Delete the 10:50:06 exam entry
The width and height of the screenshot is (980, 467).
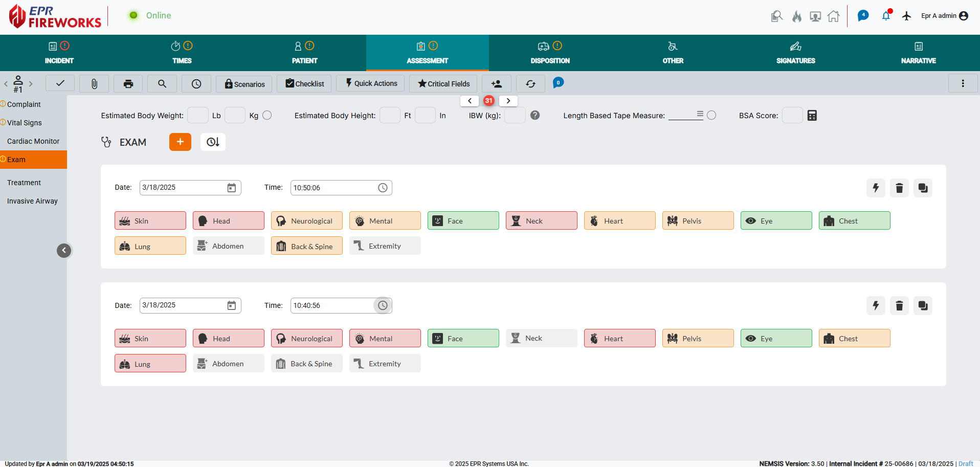899,188
